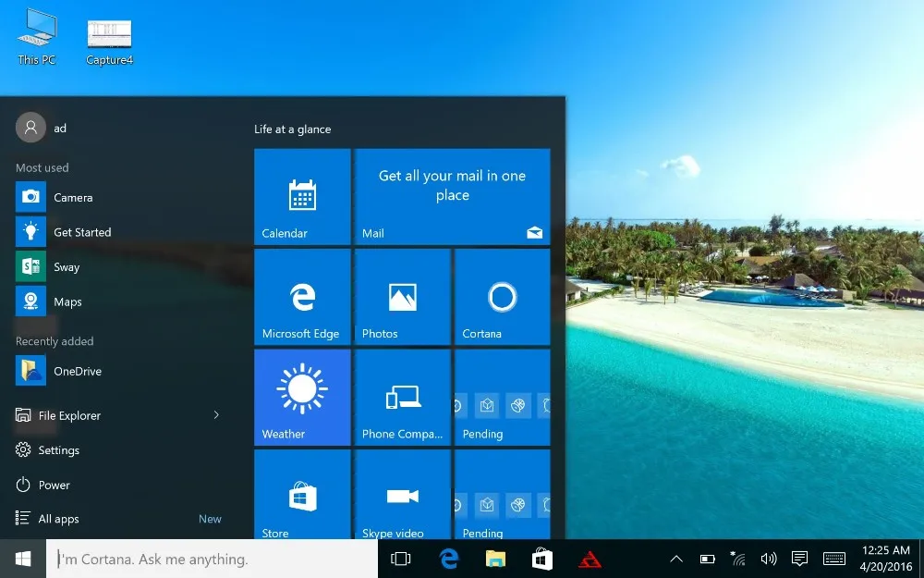Select Capture4 file on the desktop
Viewport: 924px width, 578px height.
(110, 42)
